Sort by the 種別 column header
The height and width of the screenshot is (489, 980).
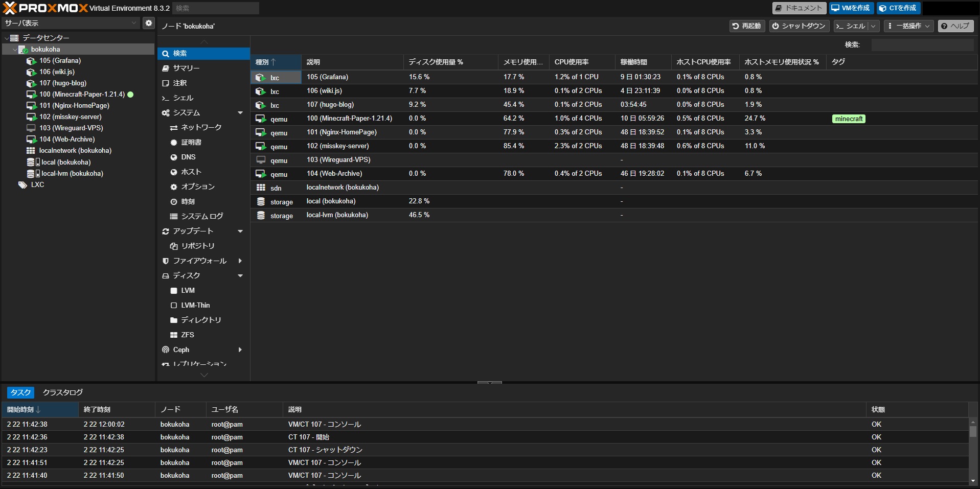point(275,62)
